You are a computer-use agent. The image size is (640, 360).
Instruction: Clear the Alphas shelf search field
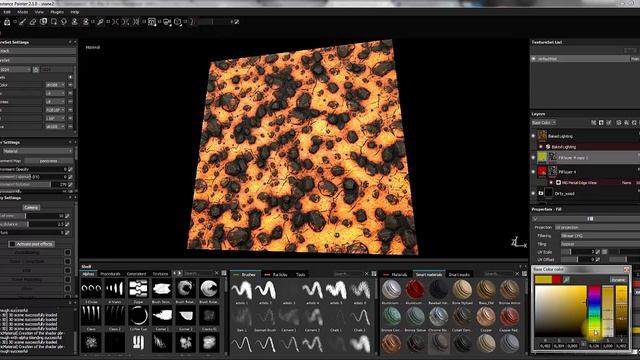217,273
